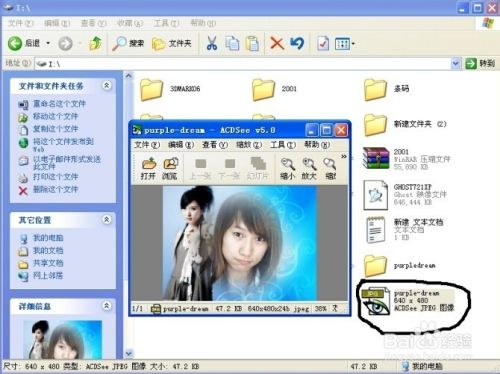Click the blue Undo arrow icon

point(297,43)
